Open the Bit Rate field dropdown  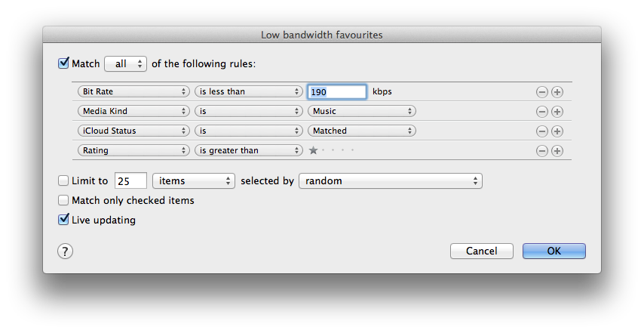pyautogui.click(x=133, y=92)
